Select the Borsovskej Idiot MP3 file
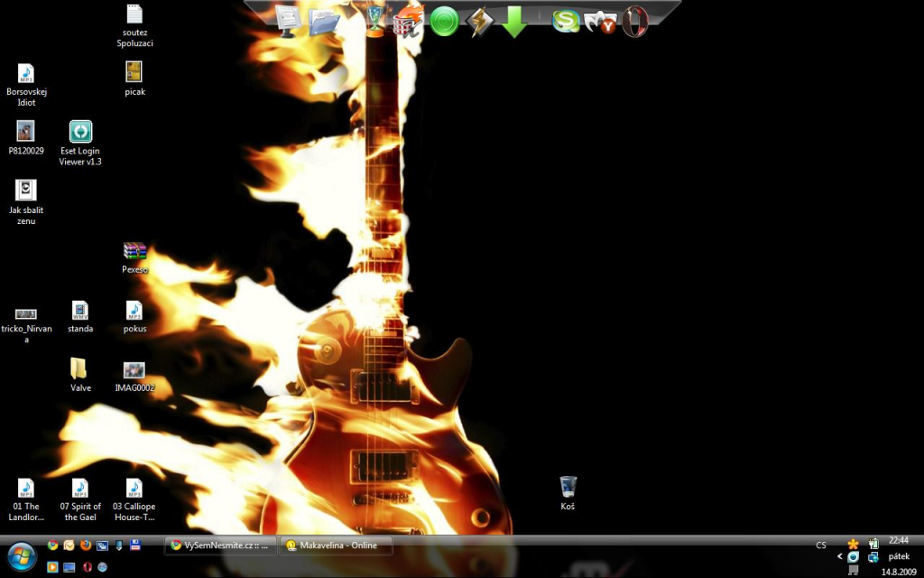 (26, 86)
